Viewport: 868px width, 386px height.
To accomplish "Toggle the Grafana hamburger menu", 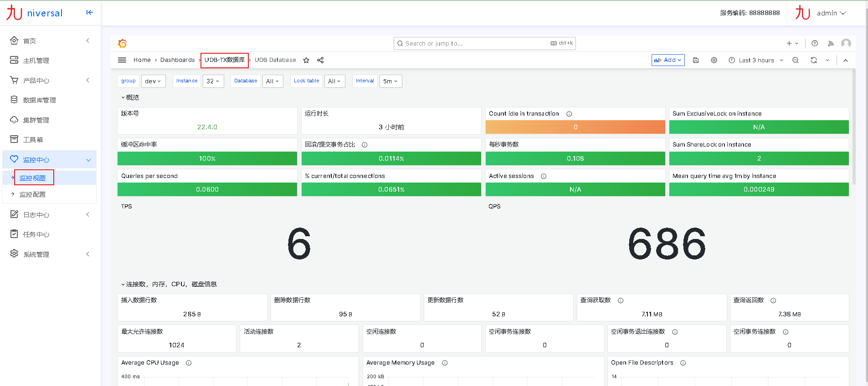I will [x=122, y=60].
